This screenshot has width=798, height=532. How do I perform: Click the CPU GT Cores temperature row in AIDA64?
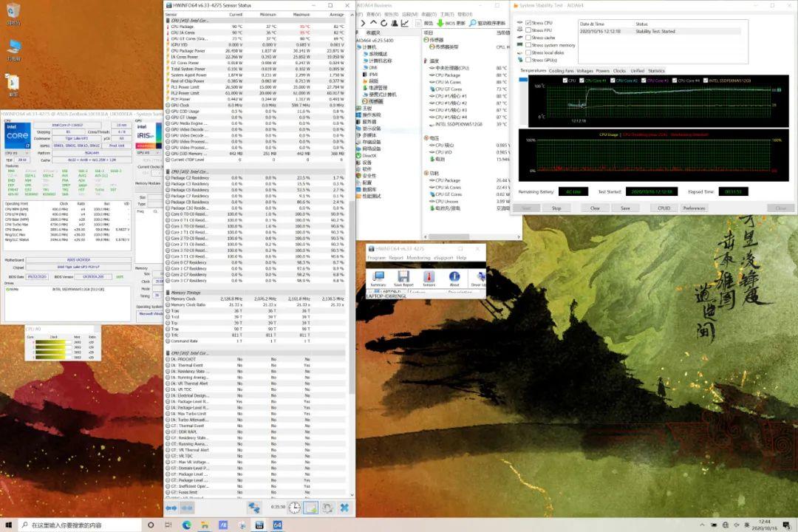coord(468,89)
